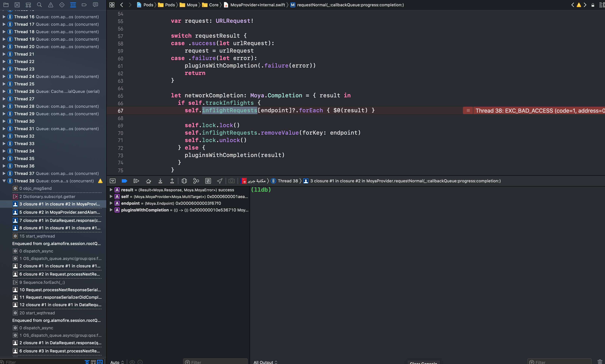Jump to next issue arrow
The width and height of the screenshot is (605, 364).
point(585,5)
